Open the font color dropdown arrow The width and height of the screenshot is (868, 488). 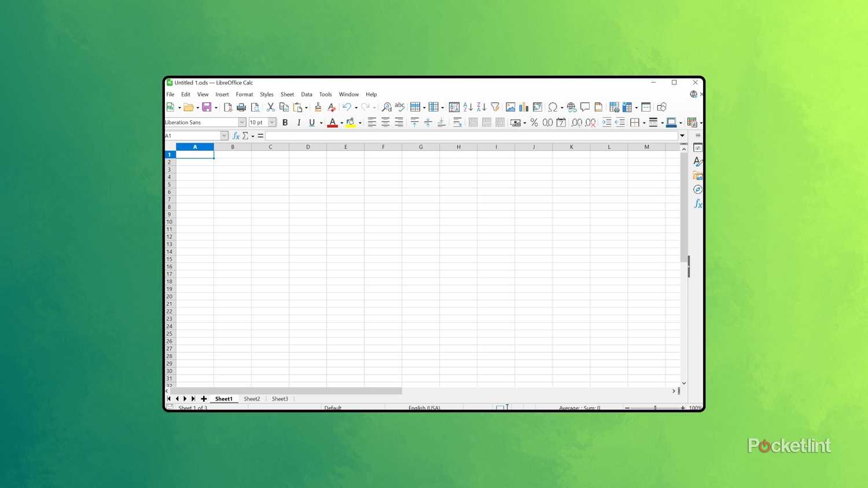[x=341, y=123]
